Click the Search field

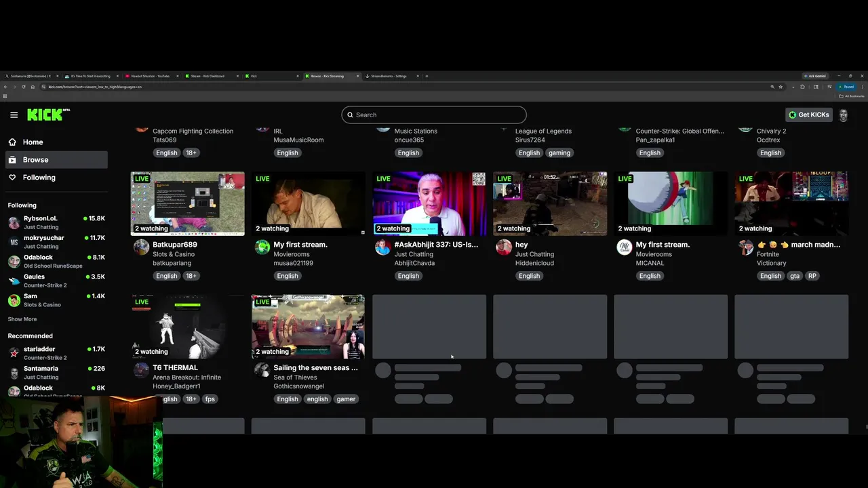pos(434,115)
